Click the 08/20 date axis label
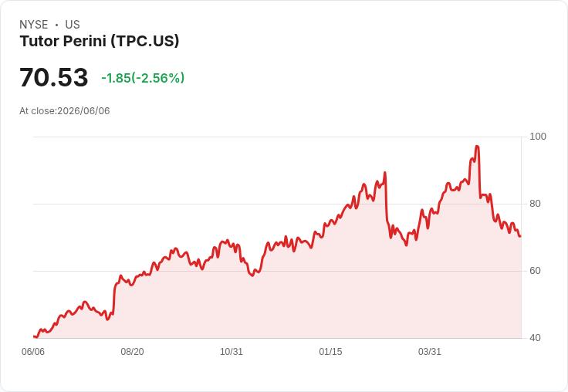 pos(132,352)
